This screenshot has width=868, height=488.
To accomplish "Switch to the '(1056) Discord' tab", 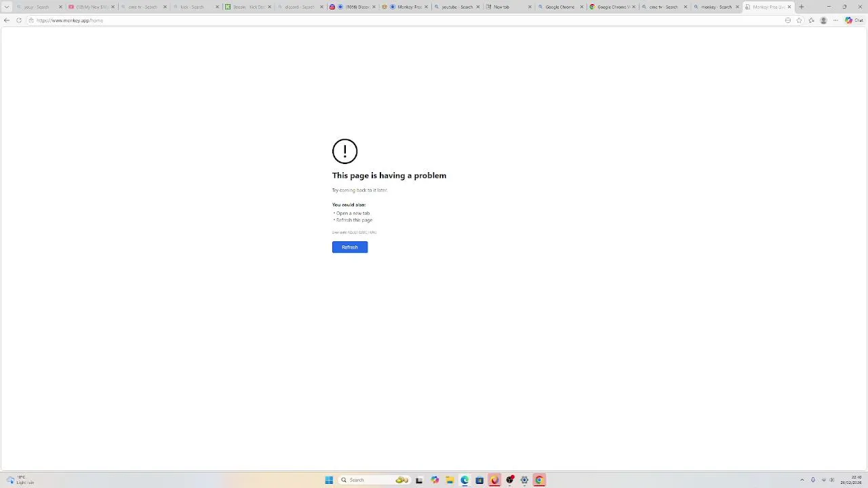I will tap(352, 7).
